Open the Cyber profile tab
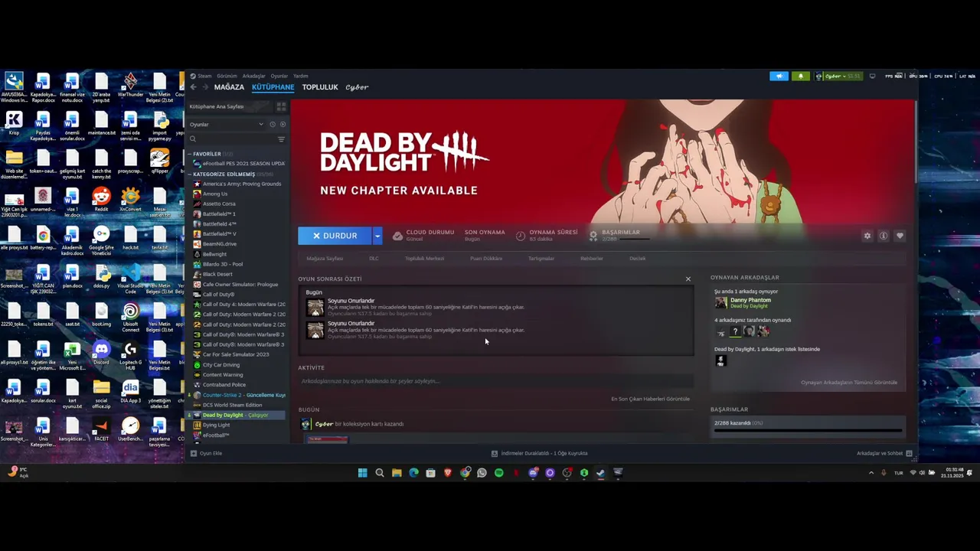 [357, 87]
